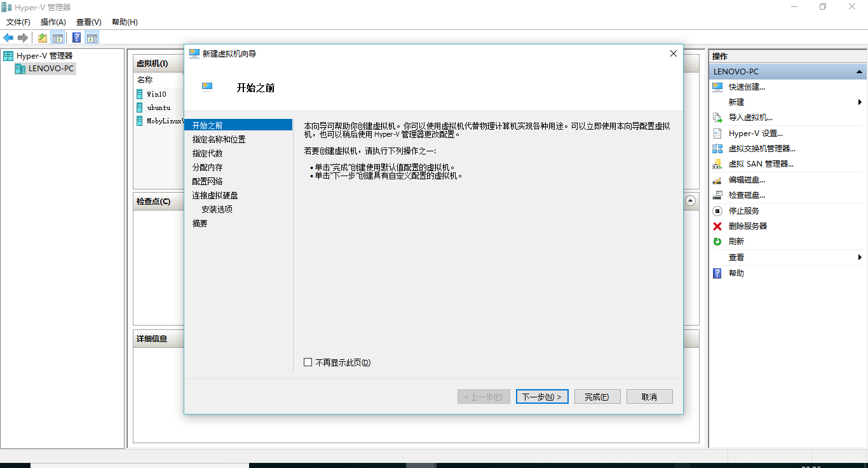Click the 刷新 action link
This screenshot has width=868, height=468.
point(736,242)
